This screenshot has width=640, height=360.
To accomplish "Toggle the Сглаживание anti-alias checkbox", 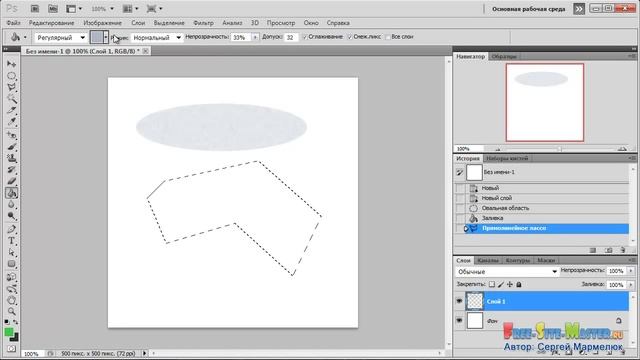I will tap(305, 37).
